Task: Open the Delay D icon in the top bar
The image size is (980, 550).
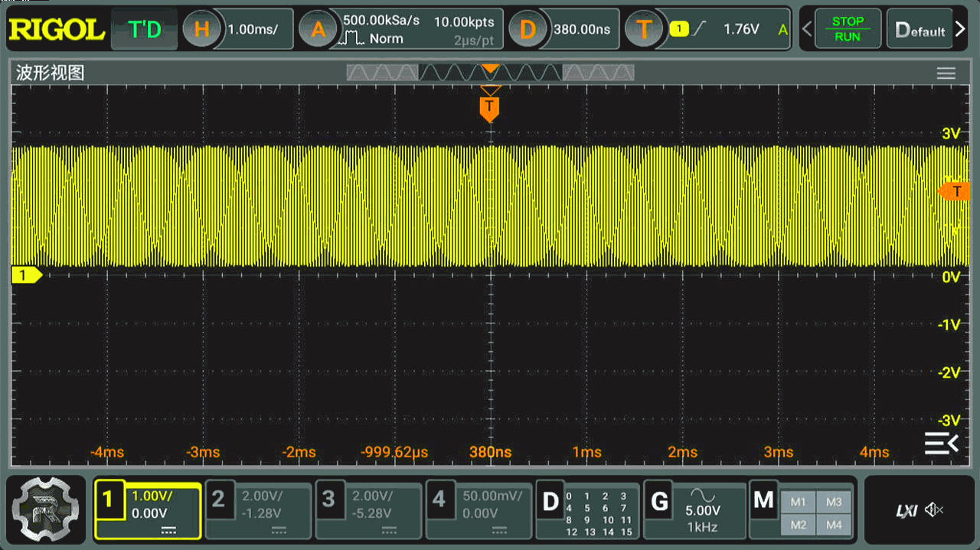Action: [x=528, y=30]
